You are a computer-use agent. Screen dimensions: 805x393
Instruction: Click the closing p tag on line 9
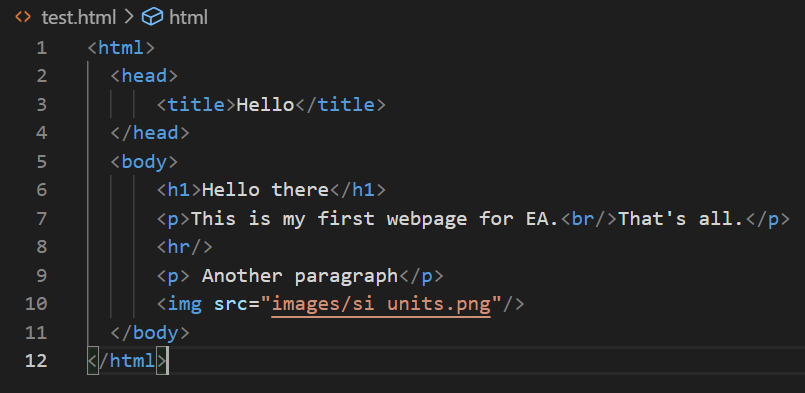click(x=421, y=276)
